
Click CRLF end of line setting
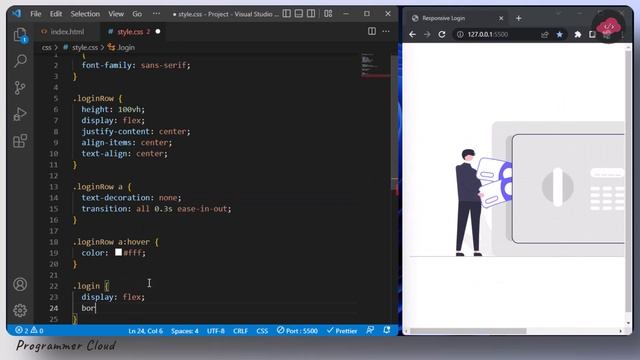pyautogui.click(x=240, y=331)
